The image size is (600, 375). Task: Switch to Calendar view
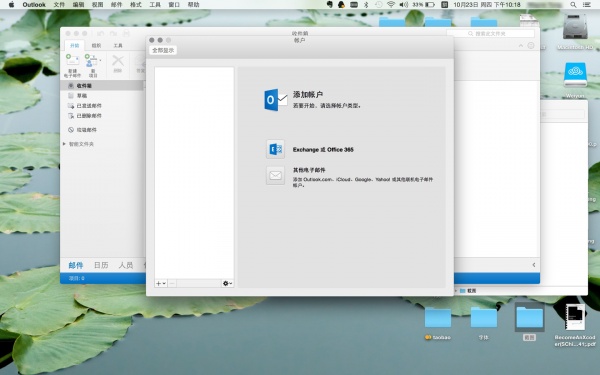point(101,265)
